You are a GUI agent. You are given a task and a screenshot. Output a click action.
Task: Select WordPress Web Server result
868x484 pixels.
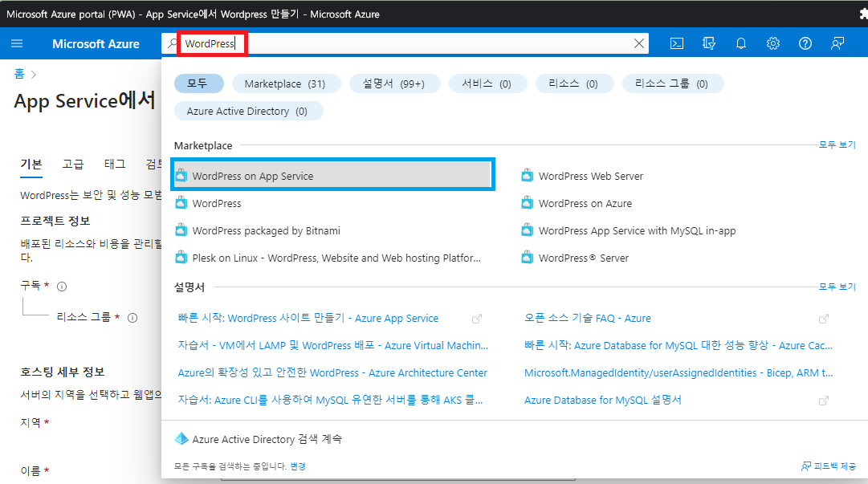(591, 176)
